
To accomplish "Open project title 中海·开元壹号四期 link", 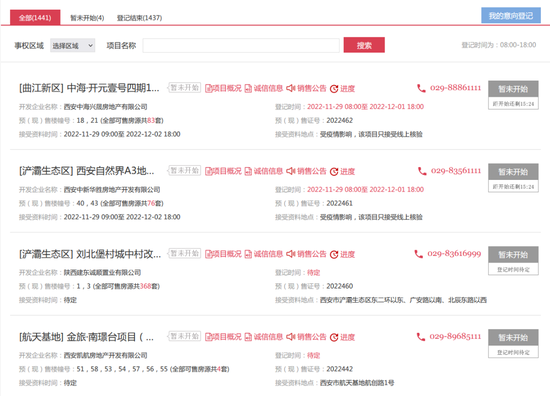I will click(89, 88).
